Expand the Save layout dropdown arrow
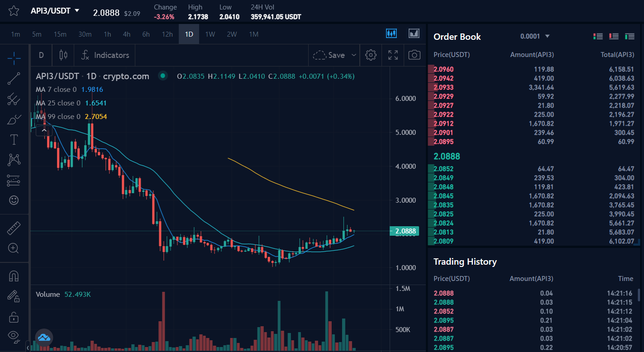 click(354, 55)
